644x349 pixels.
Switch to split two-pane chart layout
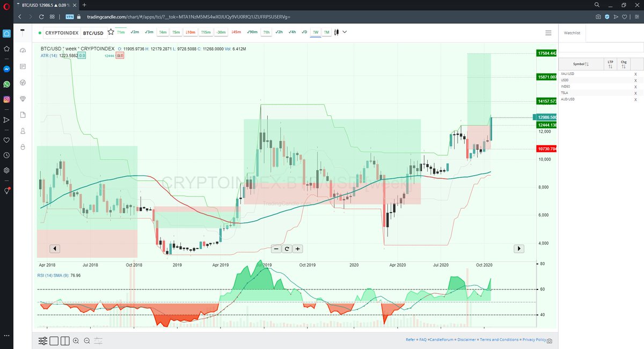[x=65, y=340]
